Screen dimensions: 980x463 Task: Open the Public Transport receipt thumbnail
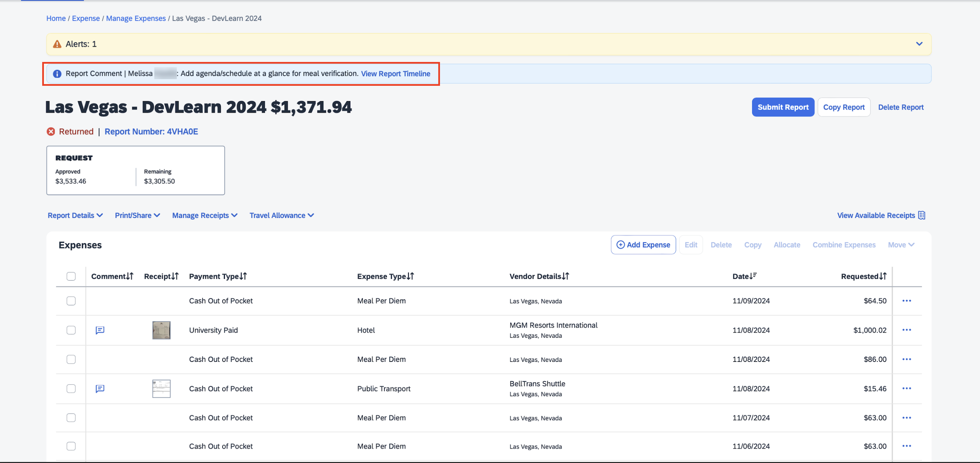pos(161,389)
